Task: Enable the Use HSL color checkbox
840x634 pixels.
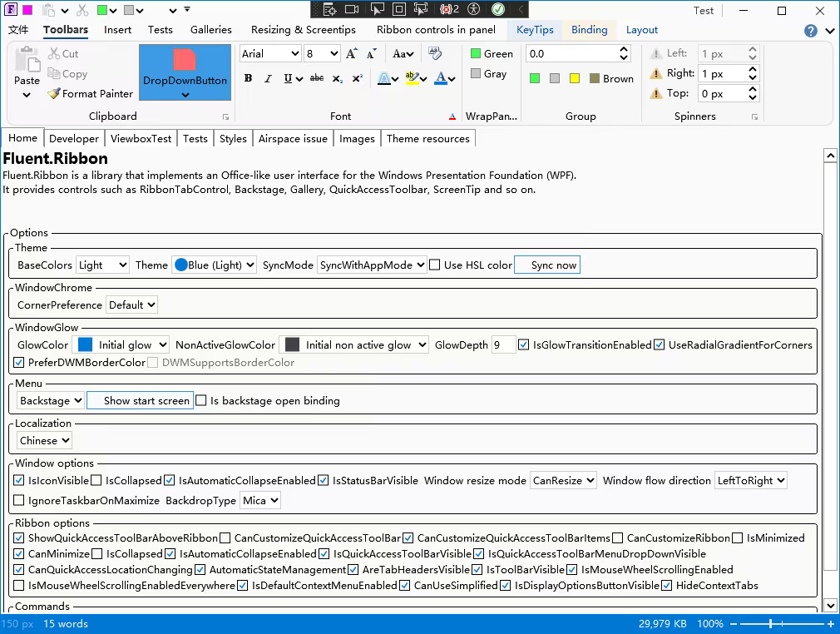Action: tap(434, 265)
